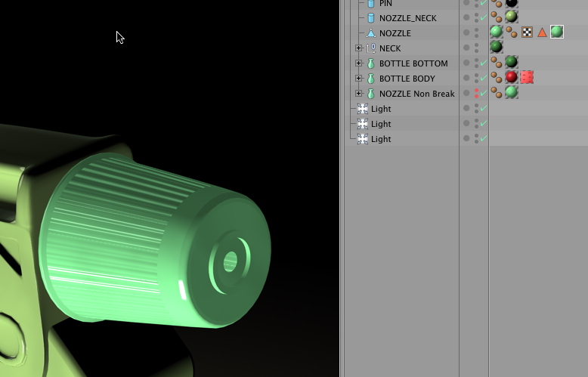The height and width of the screenshot is (377, 588).
Task: Select the BOTTLE BODY lathe object icon
Action: click(x=370, y=79)
